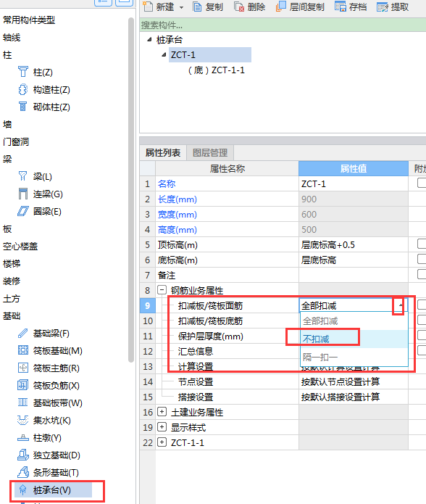
Task: Open the 楼梯 category
Action: pos(12,264)
